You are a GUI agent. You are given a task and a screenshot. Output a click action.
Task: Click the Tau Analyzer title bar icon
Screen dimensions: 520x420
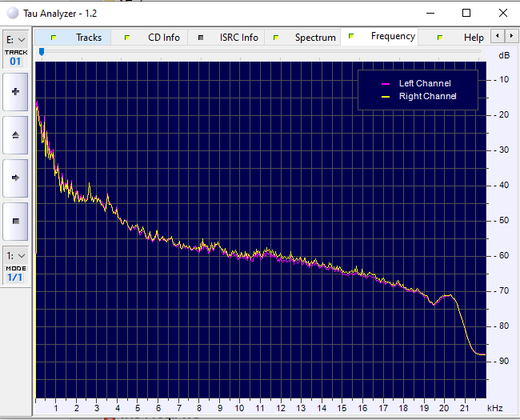click(x=13, y=14)
